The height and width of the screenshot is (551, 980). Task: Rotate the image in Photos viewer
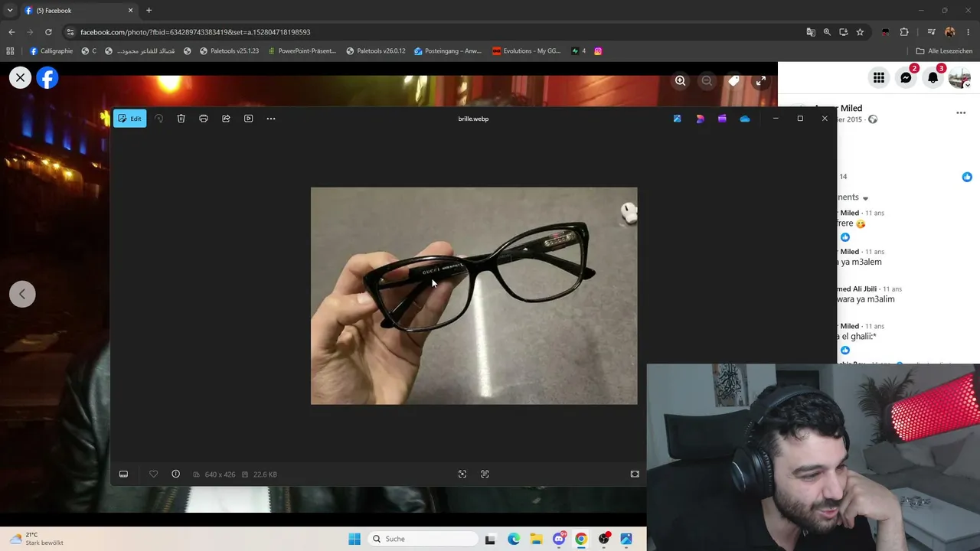tap(159, 119)
